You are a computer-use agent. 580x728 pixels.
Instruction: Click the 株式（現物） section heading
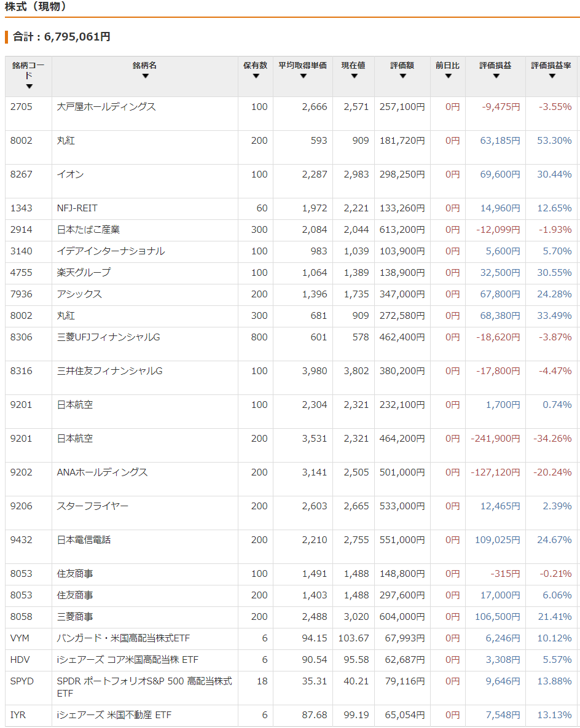(x=37, y=7)
